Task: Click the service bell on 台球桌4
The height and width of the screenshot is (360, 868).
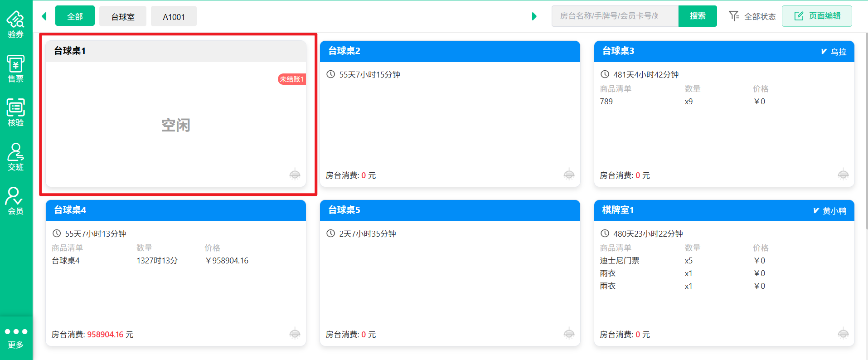Action: [295, 334]
